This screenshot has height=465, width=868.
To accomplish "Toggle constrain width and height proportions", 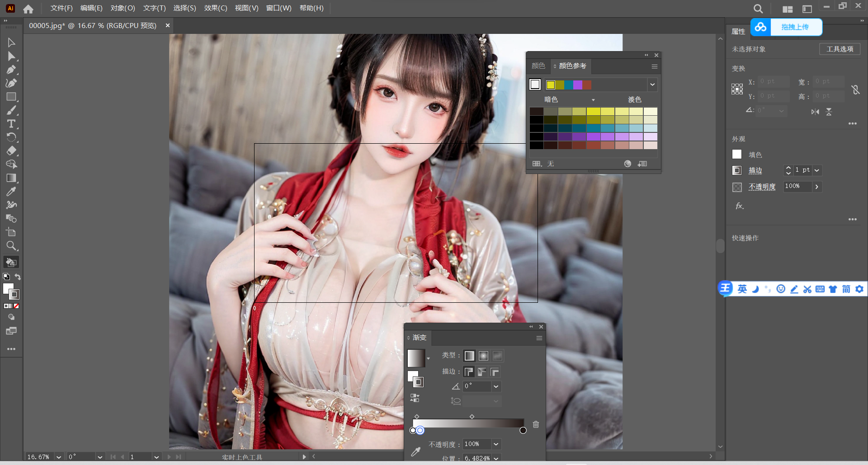I will 855,89.
